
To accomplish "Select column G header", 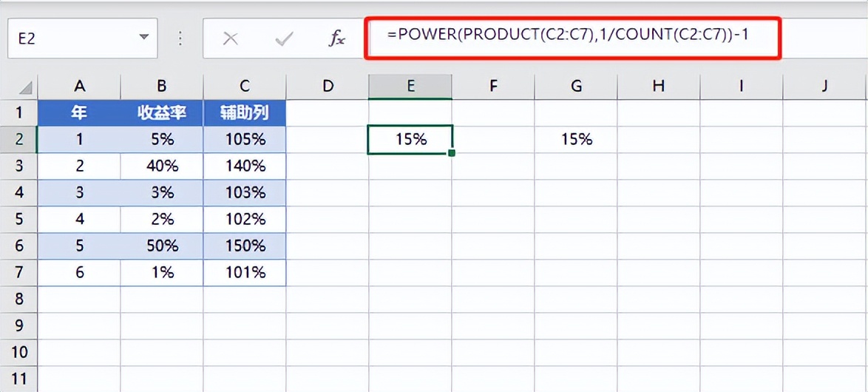I will coord(576,86).
